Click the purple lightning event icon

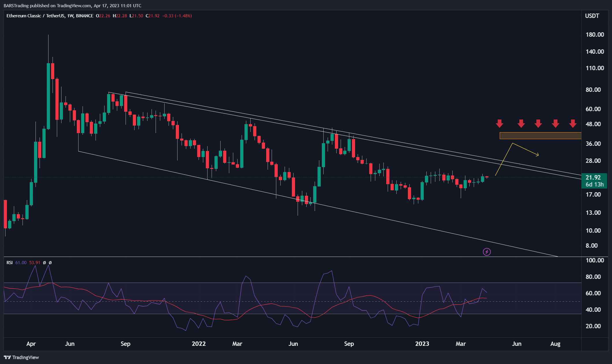[x=487, y=252]
